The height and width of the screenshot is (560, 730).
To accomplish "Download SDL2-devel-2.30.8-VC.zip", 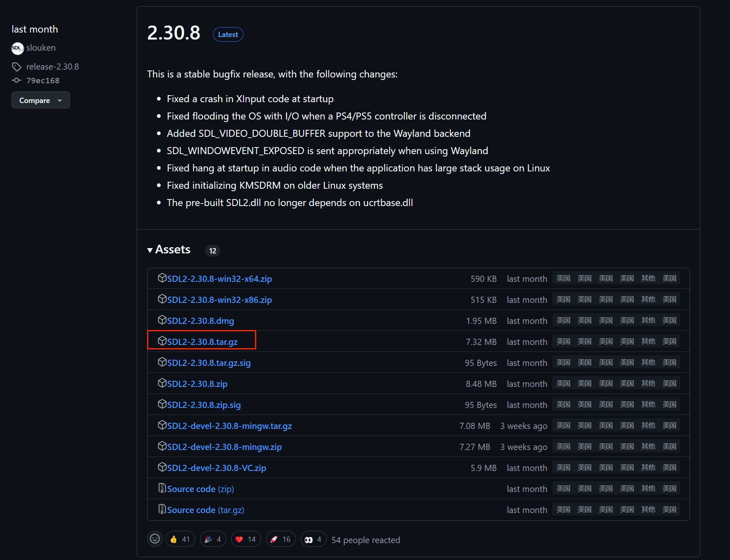I will pyautogui.click(x=217, y=468).
